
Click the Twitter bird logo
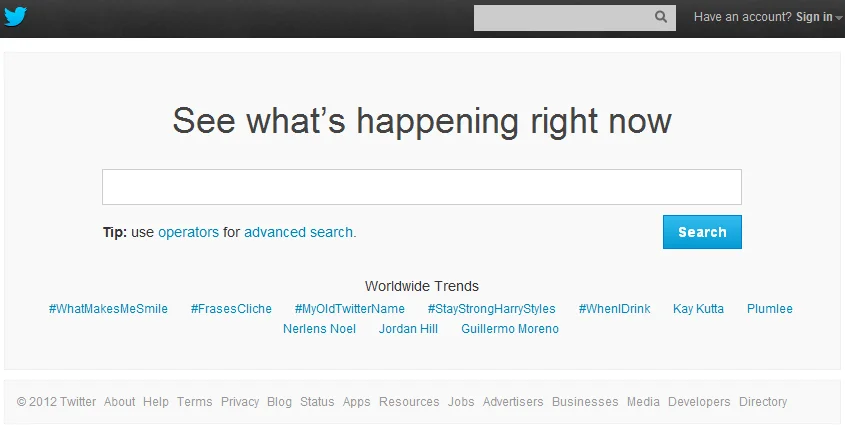pyautogui.click(x=16, y=17)
